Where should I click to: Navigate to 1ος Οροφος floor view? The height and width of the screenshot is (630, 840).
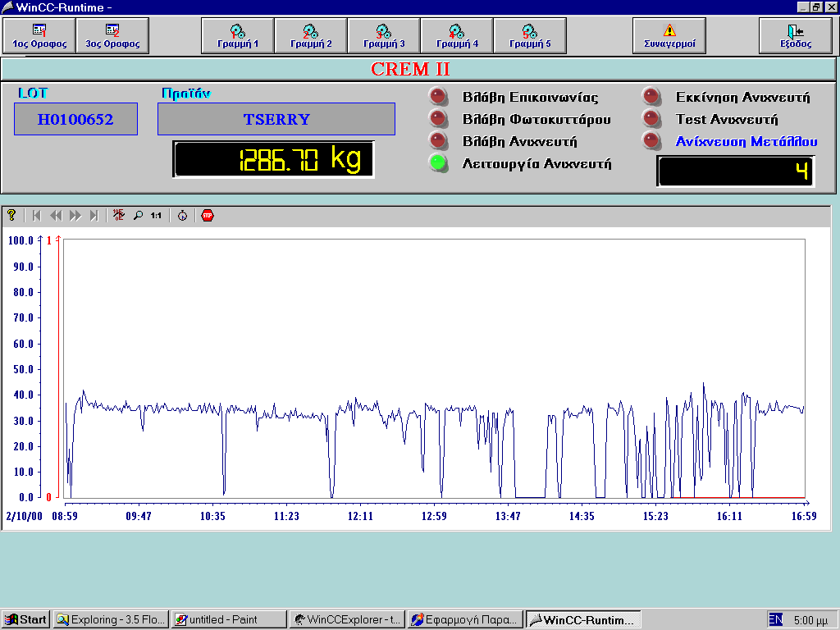pyautogui.click(x=39, y=36)
